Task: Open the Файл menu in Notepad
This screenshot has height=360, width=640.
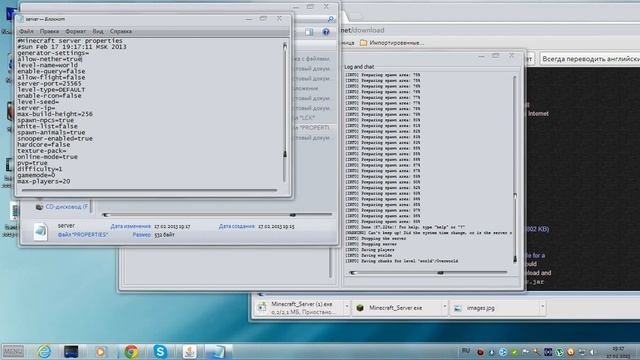Action: [26, 31]
